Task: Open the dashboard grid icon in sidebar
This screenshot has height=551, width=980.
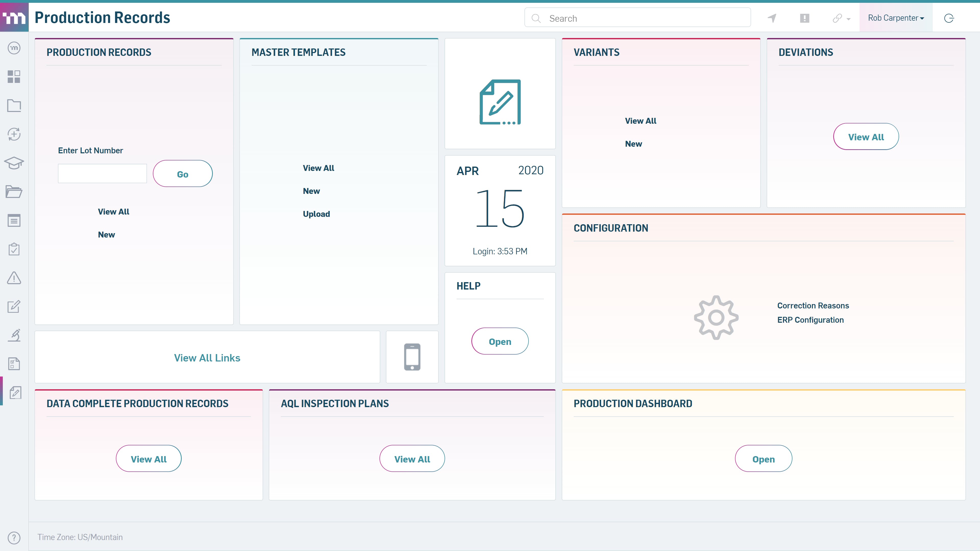Action: pos(14,77)
